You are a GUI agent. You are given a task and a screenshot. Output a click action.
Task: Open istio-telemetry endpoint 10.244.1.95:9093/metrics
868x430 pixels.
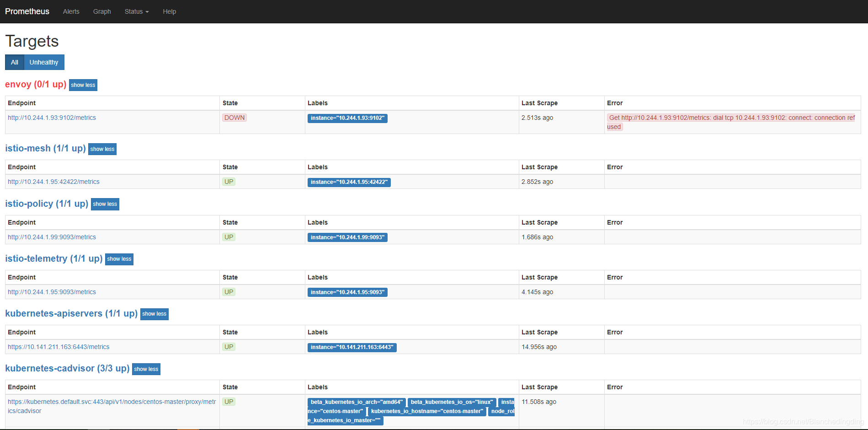click(x=52, y=292)
